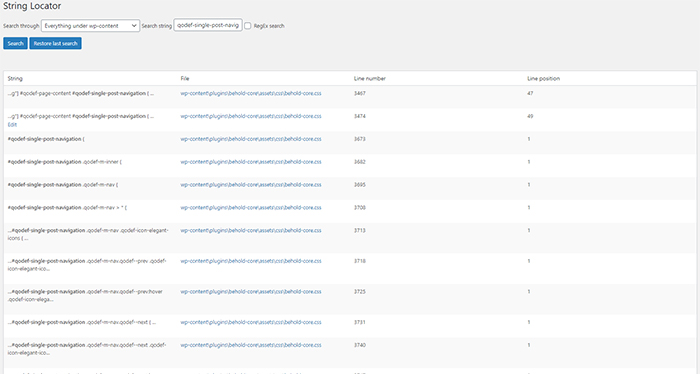The image size is (700, 374).
Task: Select the line number 3695 cell
Action: click(360, 184)
